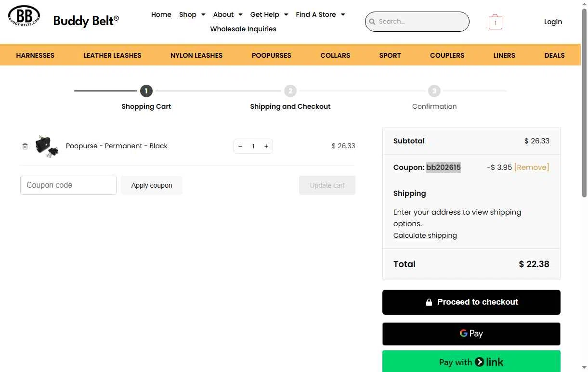Screen dimensions: 588x372
Task: Click Buddy Belt brand name text
Action: click(86, 21)
